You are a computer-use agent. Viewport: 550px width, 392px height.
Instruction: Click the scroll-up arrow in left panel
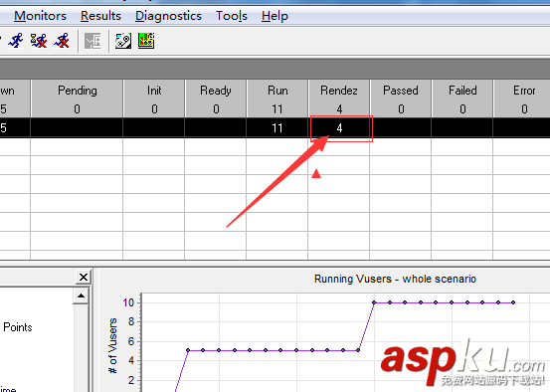(x=81, y=295)
